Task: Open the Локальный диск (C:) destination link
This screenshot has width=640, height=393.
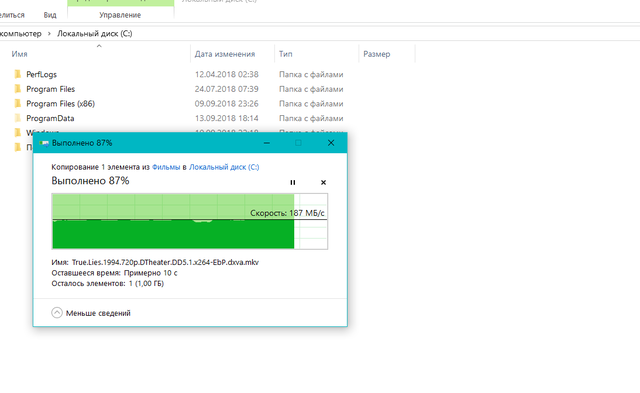Action: point(224,167)
